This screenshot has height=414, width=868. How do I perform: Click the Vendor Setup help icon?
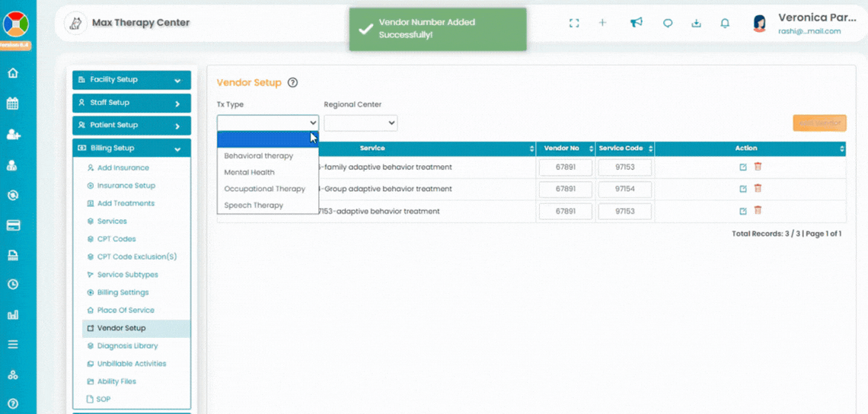pos(293,83)
